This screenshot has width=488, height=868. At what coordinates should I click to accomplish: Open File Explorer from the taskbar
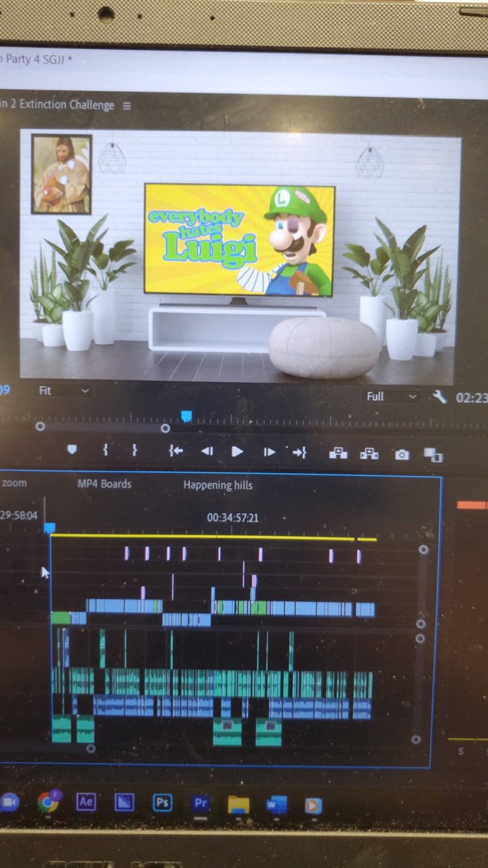point(239,804)
